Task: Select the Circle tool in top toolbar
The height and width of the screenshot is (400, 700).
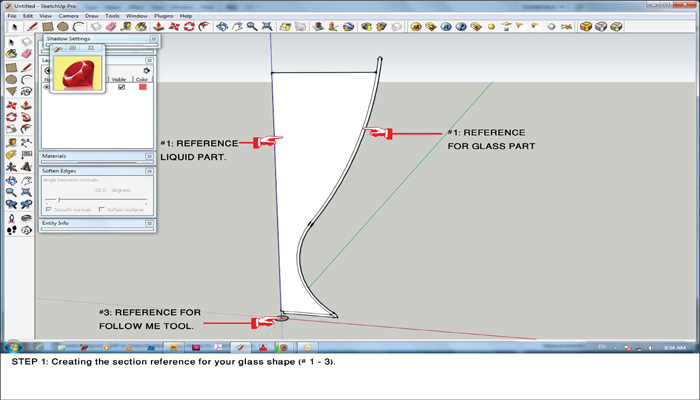Action: (x=62, y=27)
